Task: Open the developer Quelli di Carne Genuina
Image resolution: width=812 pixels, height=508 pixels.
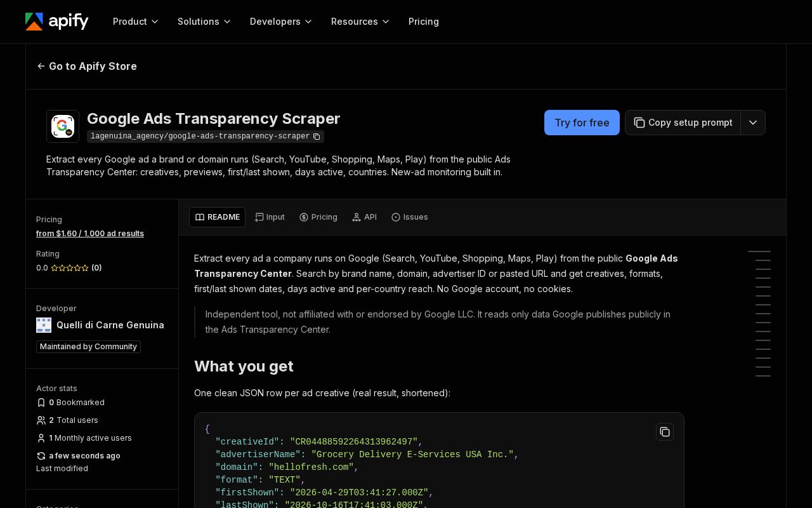Action: coord(110,325)
